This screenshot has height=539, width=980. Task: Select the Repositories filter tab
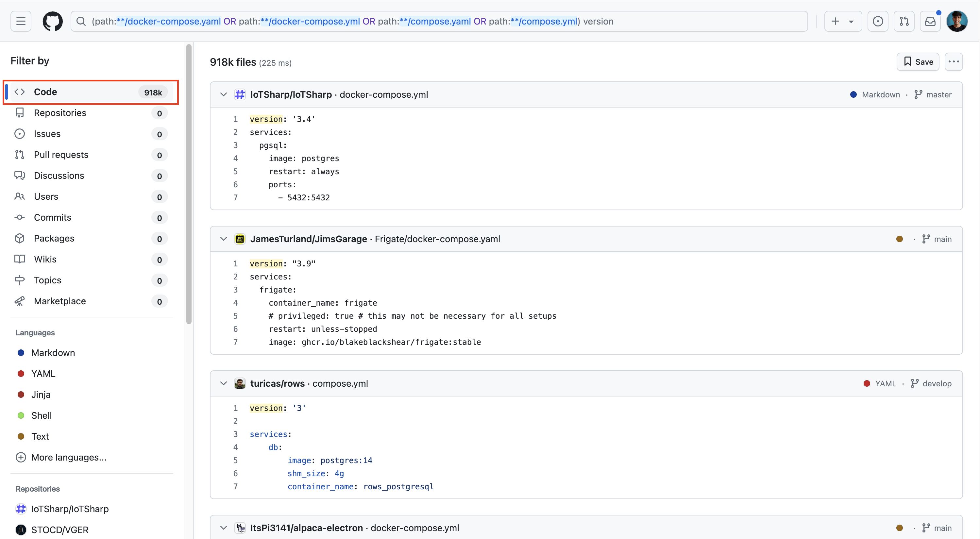[60, 112]
